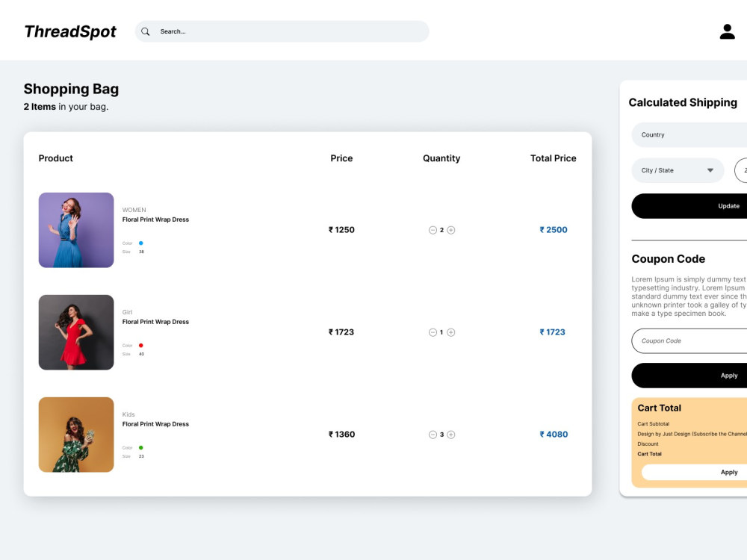Click the Kids category label

pos(128,414)
